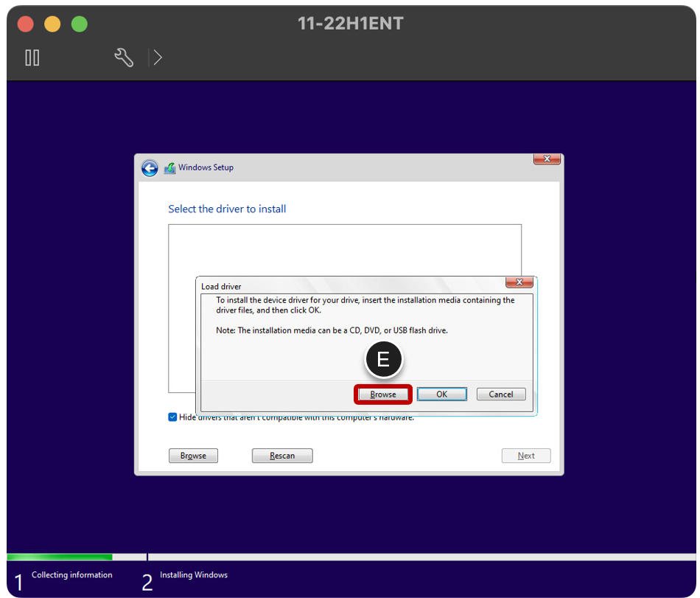Click the back navigation arrow in Windows Setup
This screenshot has height=598, width=700.
[150, 168]
